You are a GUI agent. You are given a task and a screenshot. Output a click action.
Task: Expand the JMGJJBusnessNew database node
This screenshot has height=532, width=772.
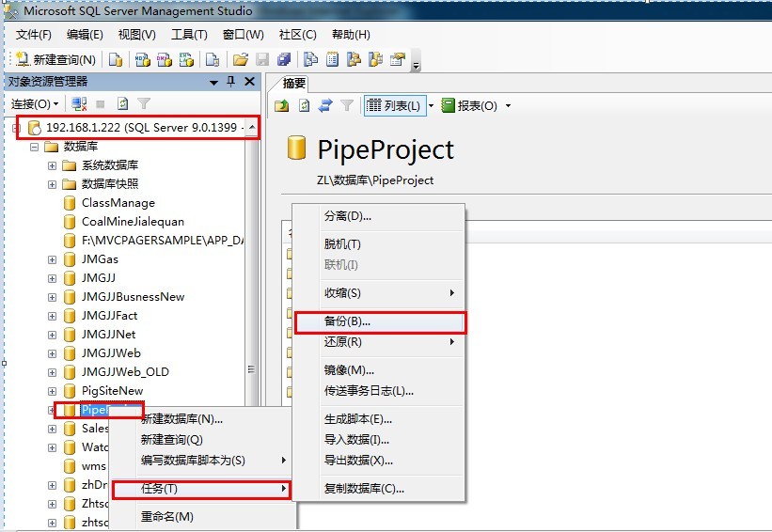point(53,297)
